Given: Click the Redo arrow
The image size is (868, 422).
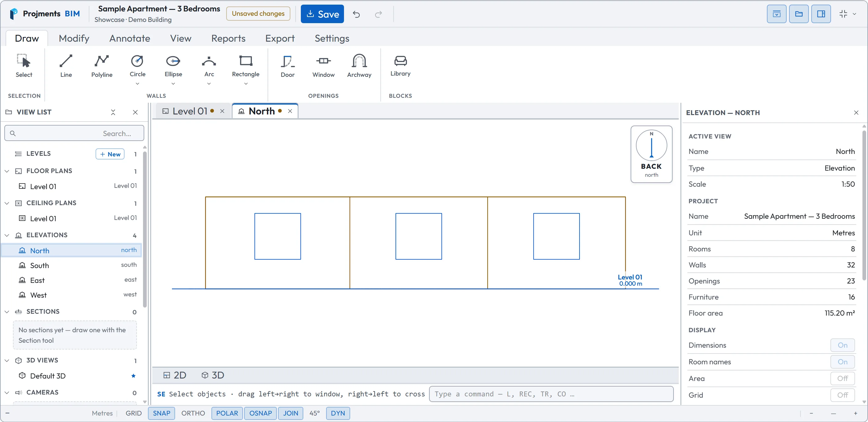Looking at the screenshot, I should 379,14.
